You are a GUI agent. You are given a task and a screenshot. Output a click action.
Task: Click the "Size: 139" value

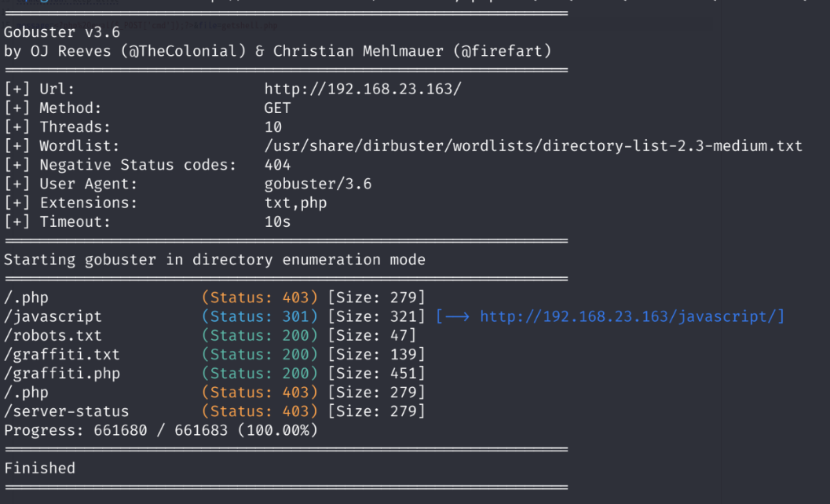376,355
